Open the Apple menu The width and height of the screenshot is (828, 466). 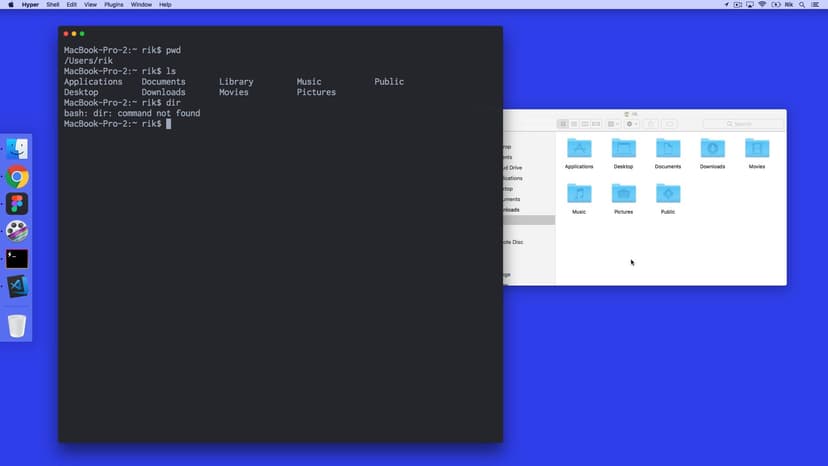11,5
